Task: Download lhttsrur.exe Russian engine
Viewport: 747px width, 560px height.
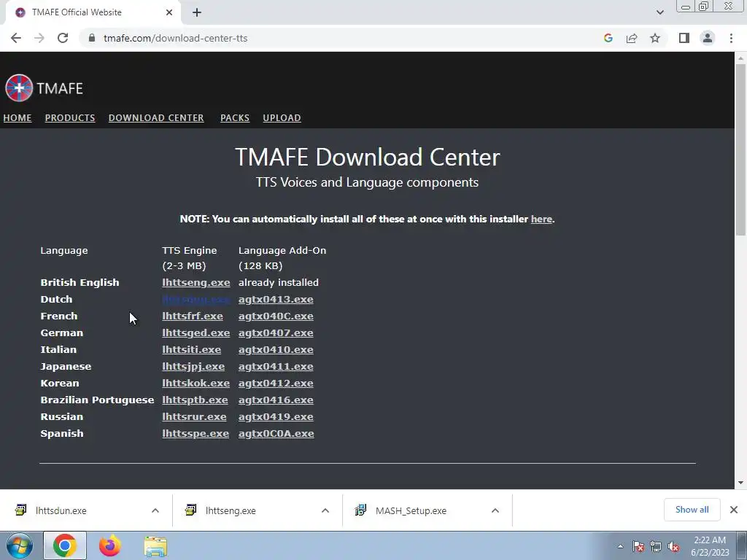Action: click(194, 416)
